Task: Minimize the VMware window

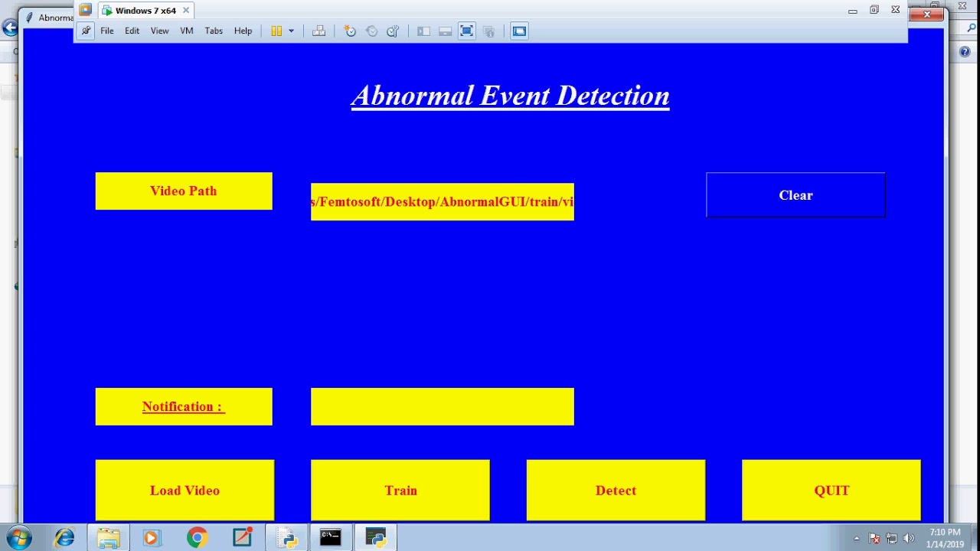Action: [x=853, y=11]
